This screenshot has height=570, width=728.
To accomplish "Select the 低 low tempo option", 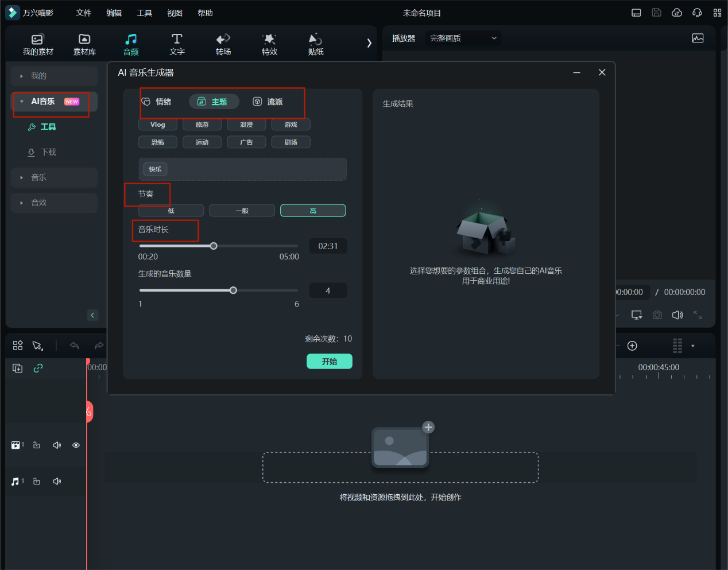I will tap(171, 211).
